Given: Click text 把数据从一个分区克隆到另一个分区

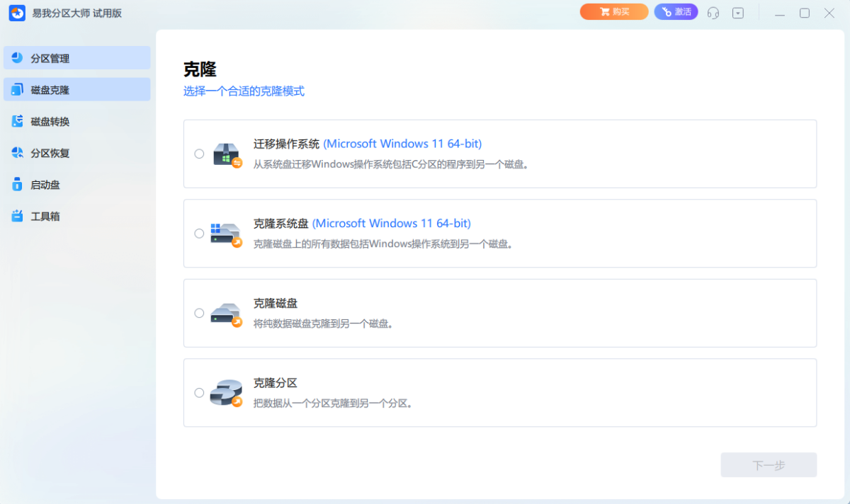Looking at the screenshot, I should pos(333,403).
